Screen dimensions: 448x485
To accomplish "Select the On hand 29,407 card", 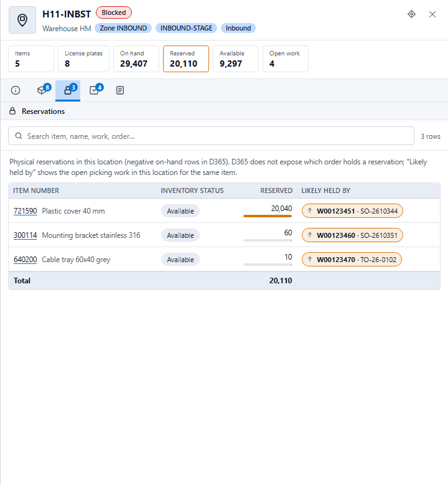I will point(136,59).
